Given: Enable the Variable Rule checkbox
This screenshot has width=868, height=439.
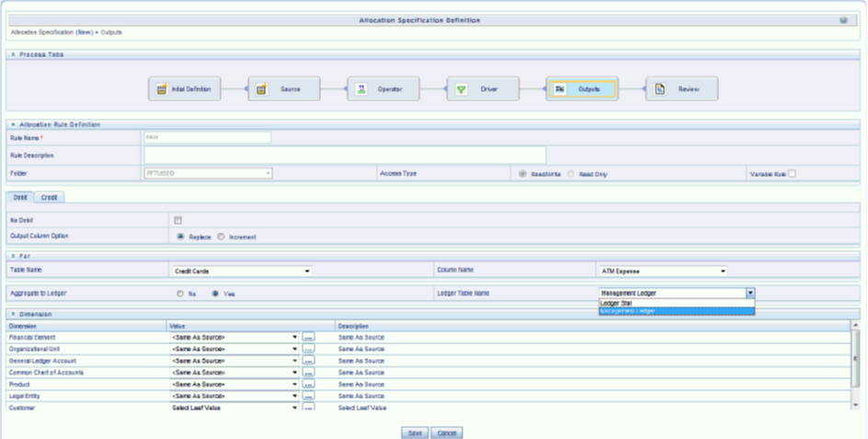Looking at the screenshot, I should pos(792,174).
